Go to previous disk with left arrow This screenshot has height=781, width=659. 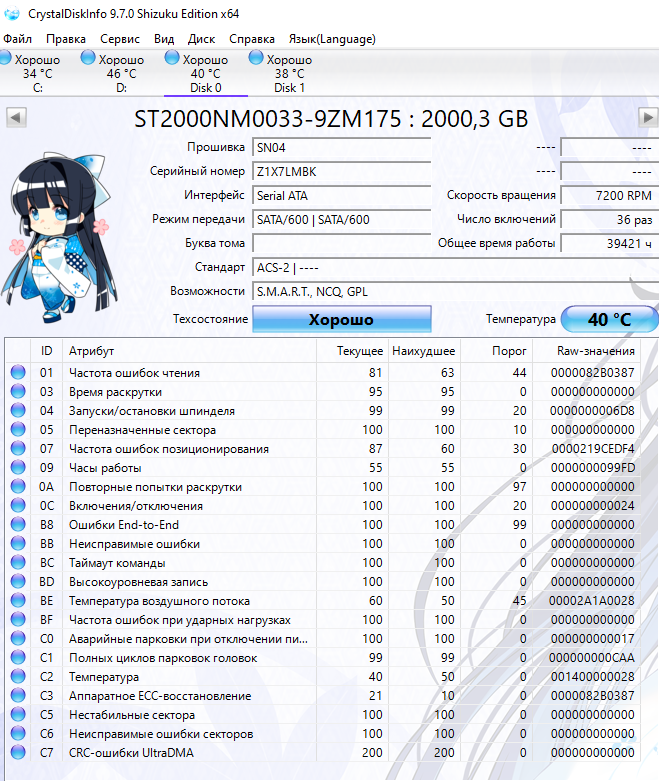(16, 118)
